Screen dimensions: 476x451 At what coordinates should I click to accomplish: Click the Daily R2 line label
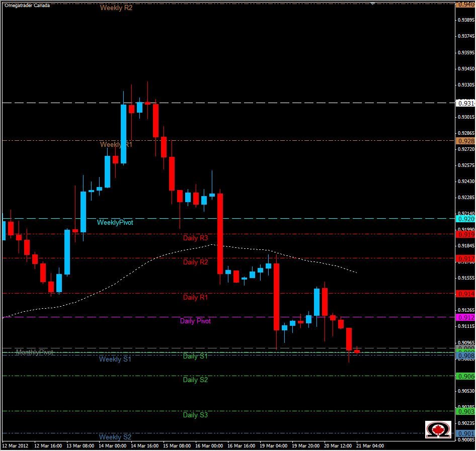196,262
